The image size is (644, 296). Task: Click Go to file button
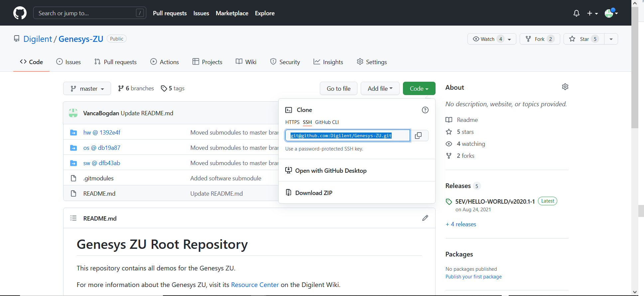click(x=338, y=88)
